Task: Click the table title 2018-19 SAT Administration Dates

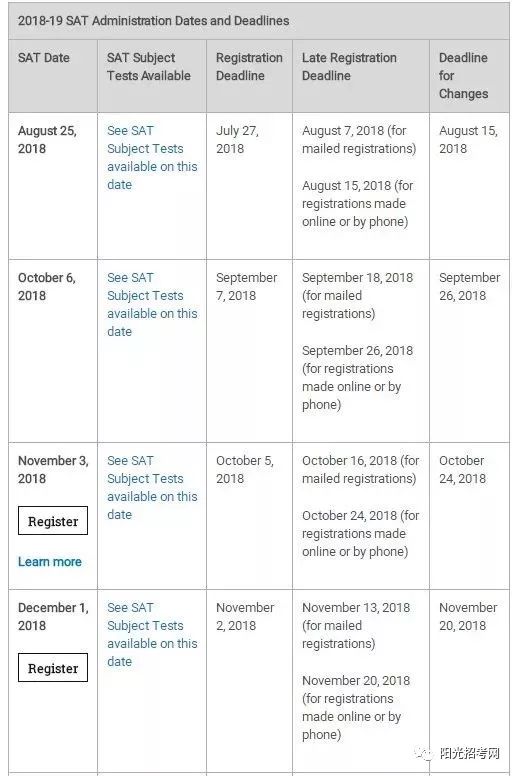Action: click(x=153, y=21)
